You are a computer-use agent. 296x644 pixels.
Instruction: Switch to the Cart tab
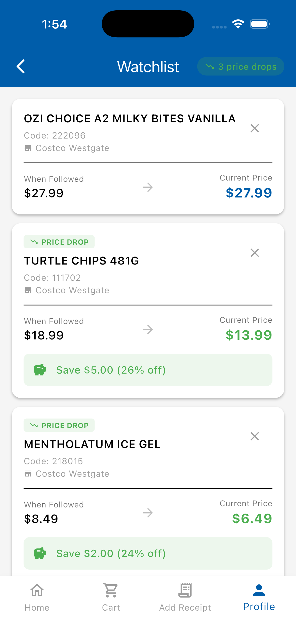(x=111, y=597)
